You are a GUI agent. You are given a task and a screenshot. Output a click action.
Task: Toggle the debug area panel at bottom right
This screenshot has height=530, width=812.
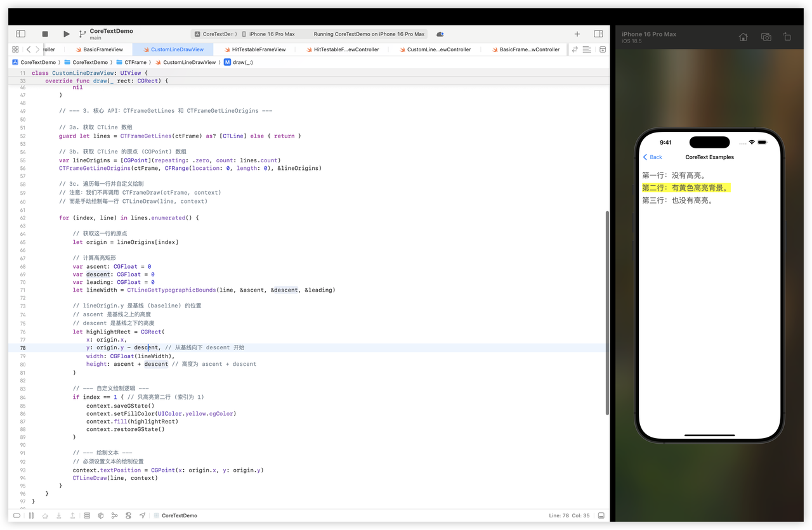coord(601,515)
